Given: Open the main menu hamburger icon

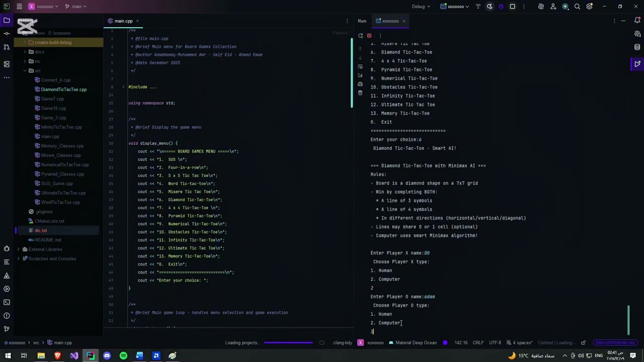Looking at the screenshot, I should point(19,7).
